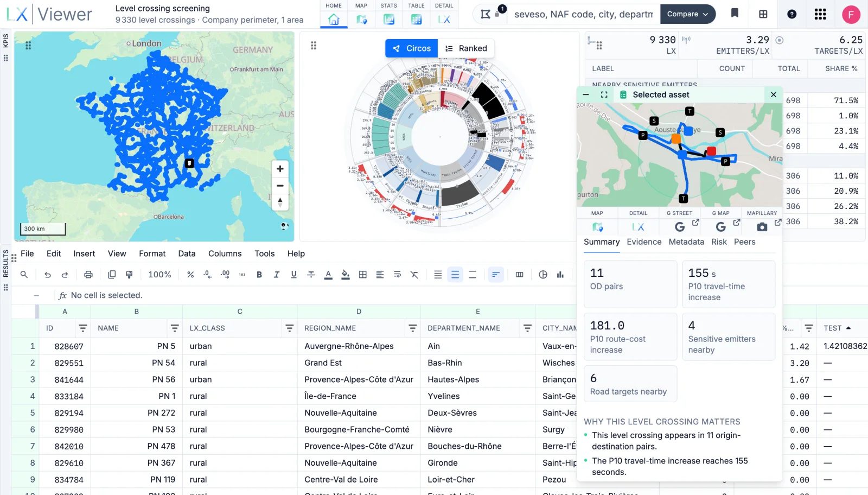868x495 pixels.
Task: Open the File menu
Action: [x=27, y=253]
